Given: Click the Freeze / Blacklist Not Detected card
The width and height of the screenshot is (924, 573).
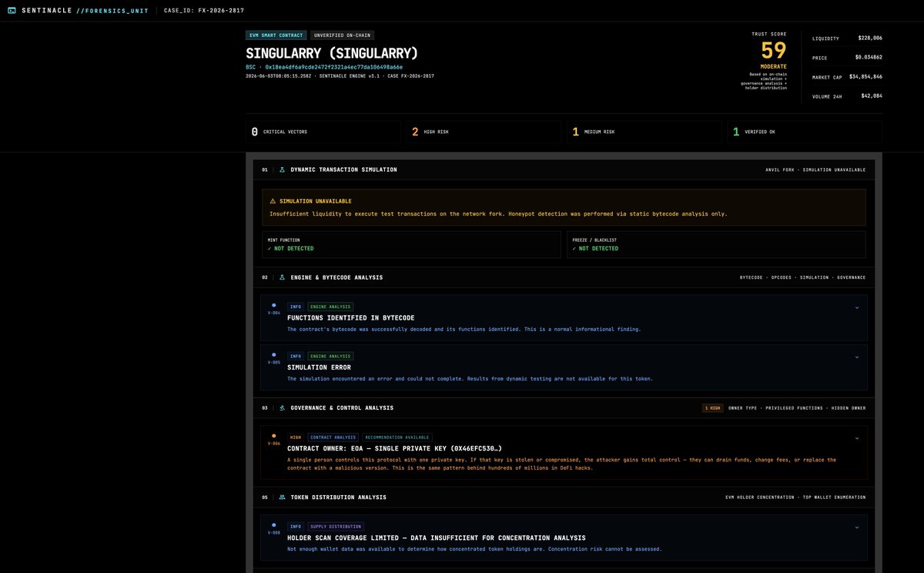Looking at the screenshot, I should pyautogui.click(x=716, y=245).
